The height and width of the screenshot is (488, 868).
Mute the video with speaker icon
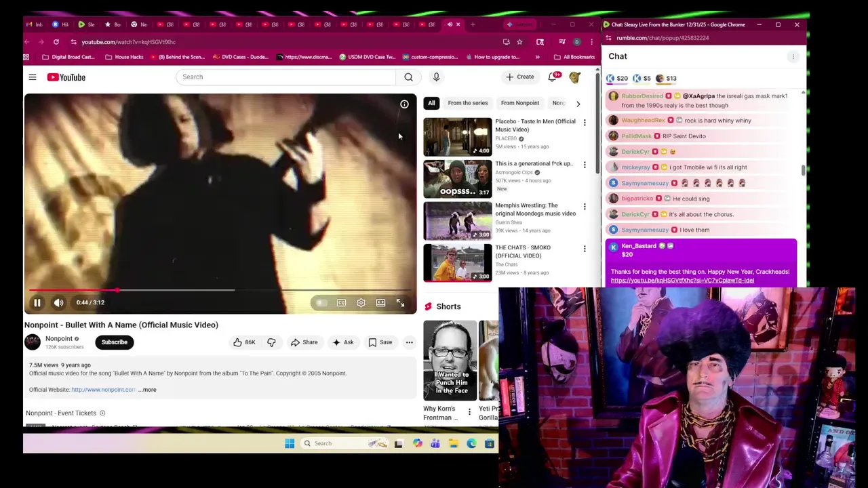click(59, 302)
